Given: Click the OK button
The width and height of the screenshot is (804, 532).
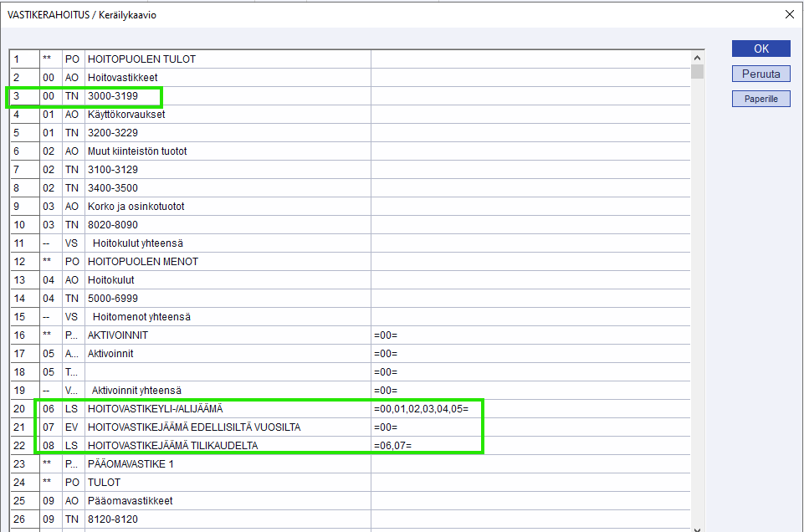Looking at the screenshot, I should coord(760,49).
